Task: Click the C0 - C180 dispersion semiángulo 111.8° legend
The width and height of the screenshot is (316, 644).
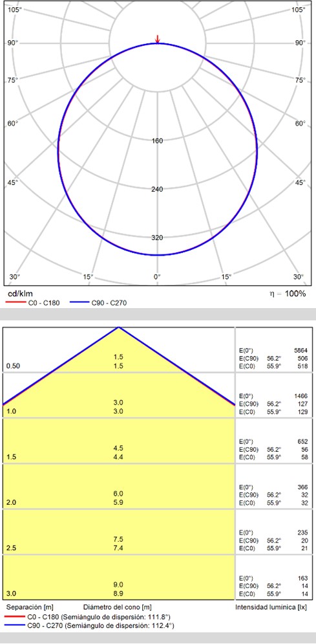Action: (99, 617)
